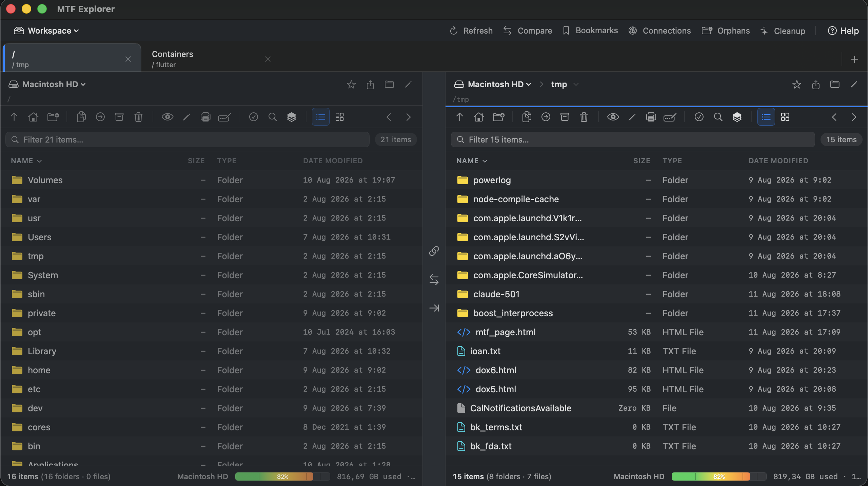868x486 pixels.
Task: Select the / tmp tab
Action: point(72,58)
